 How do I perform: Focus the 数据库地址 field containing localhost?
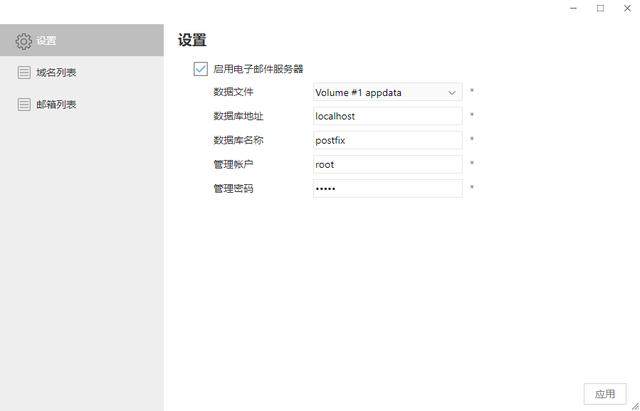tap(387, 116)
